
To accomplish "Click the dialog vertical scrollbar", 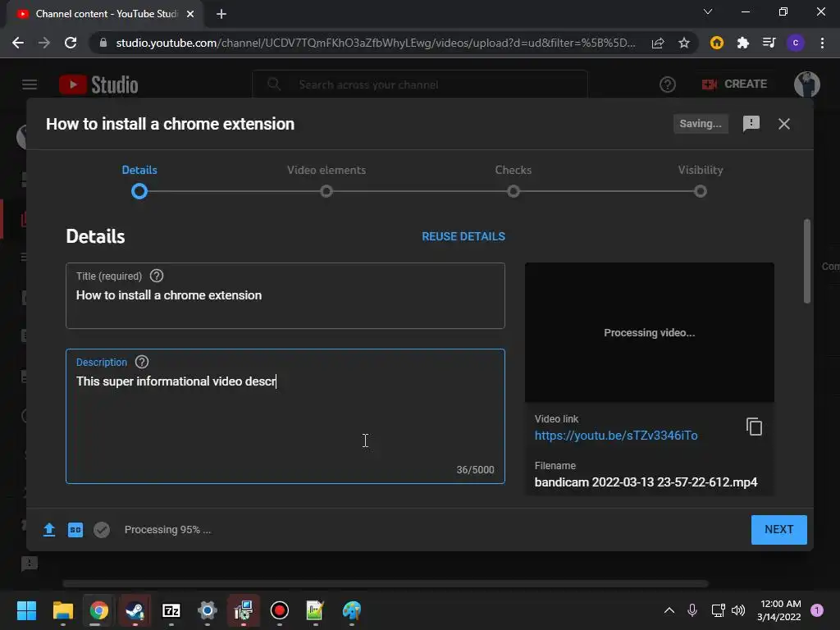I will 807,262.
